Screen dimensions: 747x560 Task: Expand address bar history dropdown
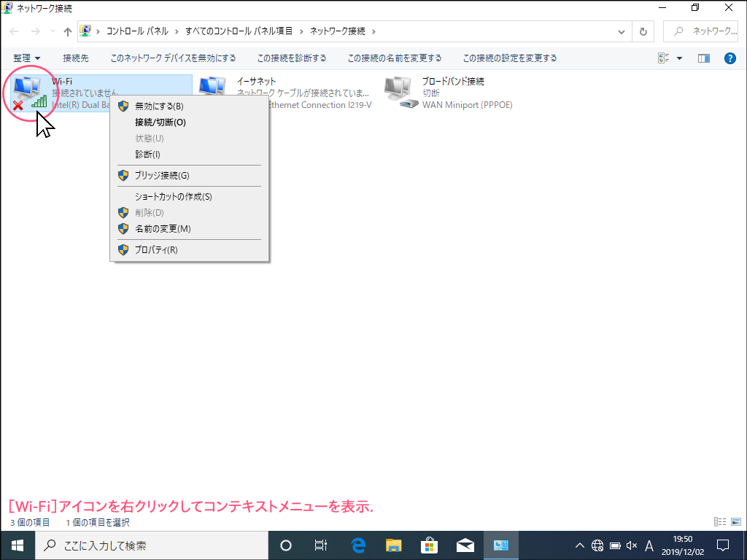tap(621, 32)
